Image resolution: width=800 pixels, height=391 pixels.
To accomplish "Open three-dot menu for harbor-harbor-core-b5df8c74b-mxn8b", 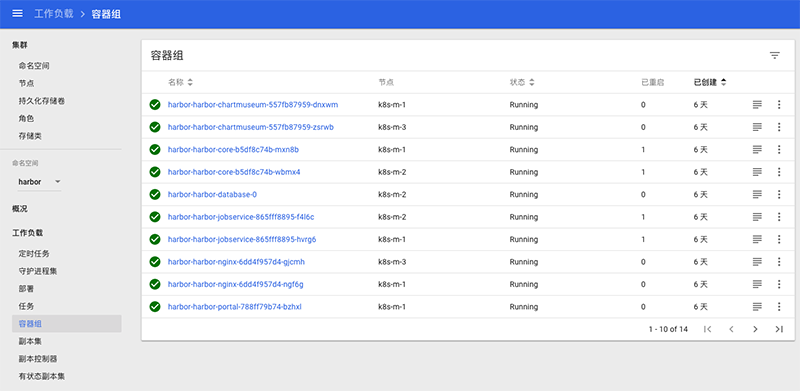I will pos(779,150).
